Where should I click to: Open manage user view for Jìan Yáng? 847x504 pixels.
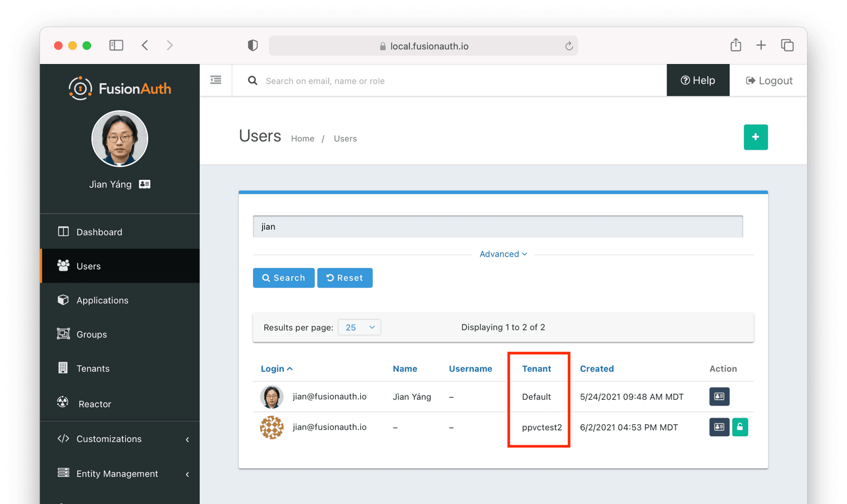pyautogui.click(x=719, y=397)
